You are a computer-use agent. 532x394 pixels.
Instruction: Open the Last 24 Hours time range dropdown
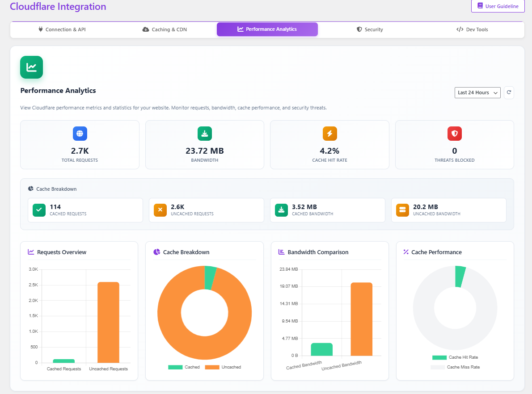477,92
